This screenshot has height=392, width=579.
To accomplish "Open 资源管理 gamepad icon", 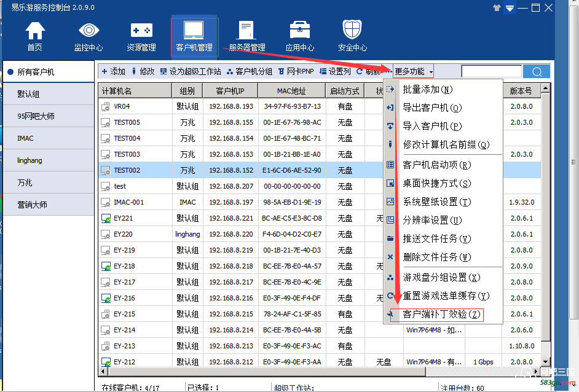I will (x=141, y=30).
